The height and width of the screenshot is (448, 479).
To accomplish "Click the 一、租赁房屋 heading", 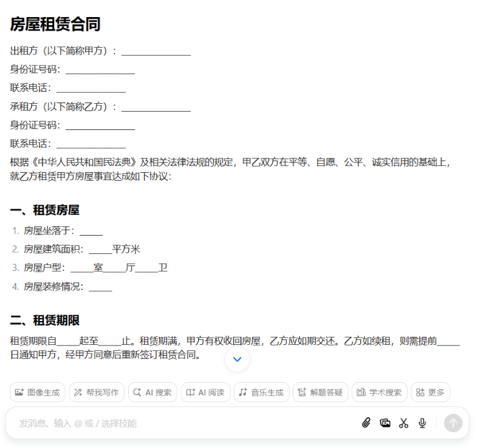I will click(45, 210).
